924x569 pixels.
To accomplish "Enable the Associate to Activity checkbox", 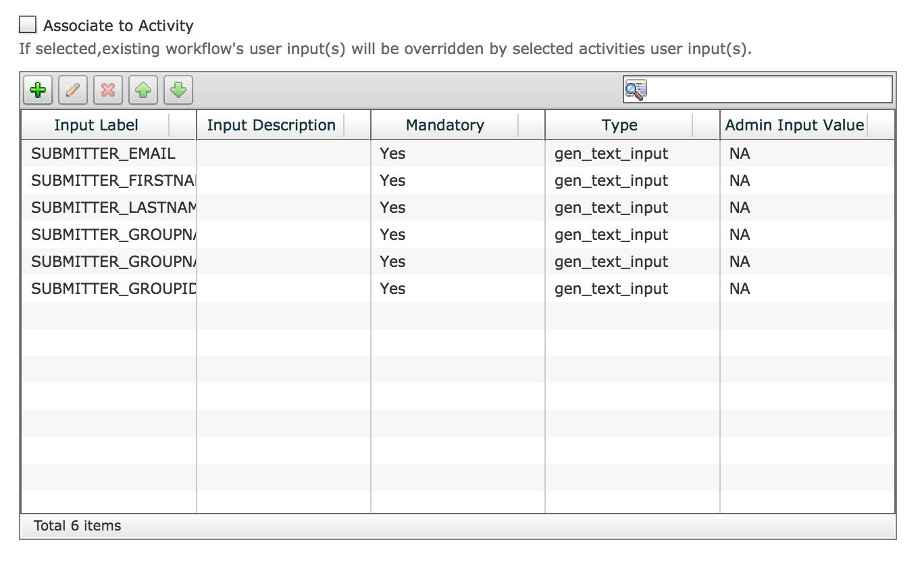I will tap(28, 26).
